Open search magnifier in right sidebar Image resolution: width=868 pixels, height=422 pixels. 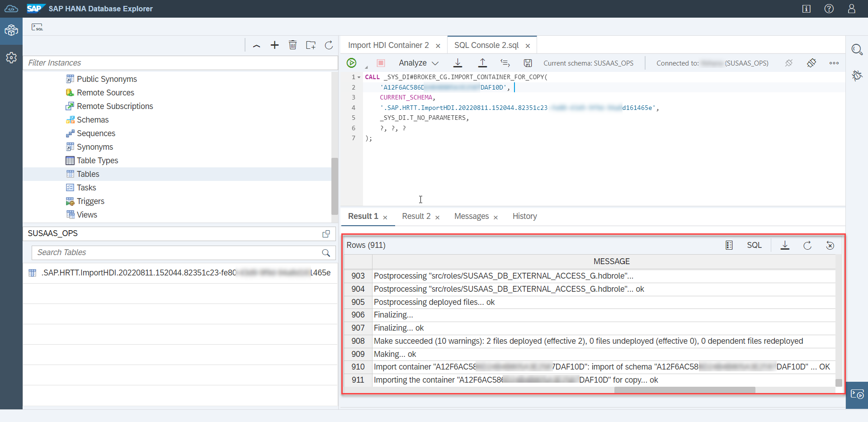857,49
